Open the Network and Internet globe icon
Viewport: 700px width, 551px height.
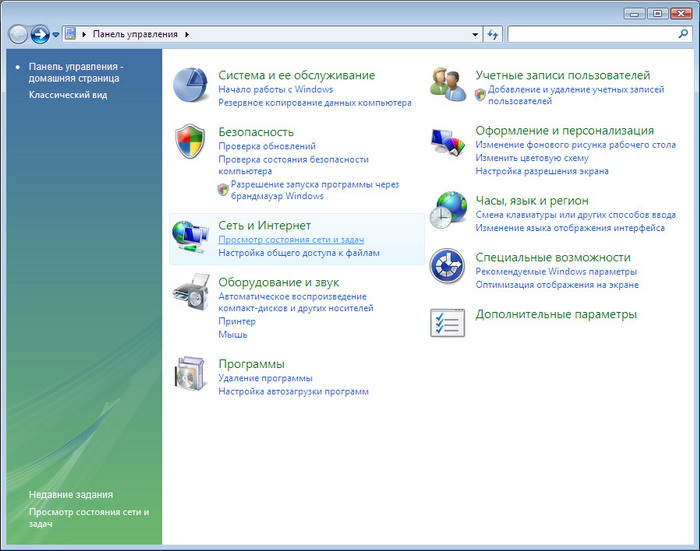[190, 238]
